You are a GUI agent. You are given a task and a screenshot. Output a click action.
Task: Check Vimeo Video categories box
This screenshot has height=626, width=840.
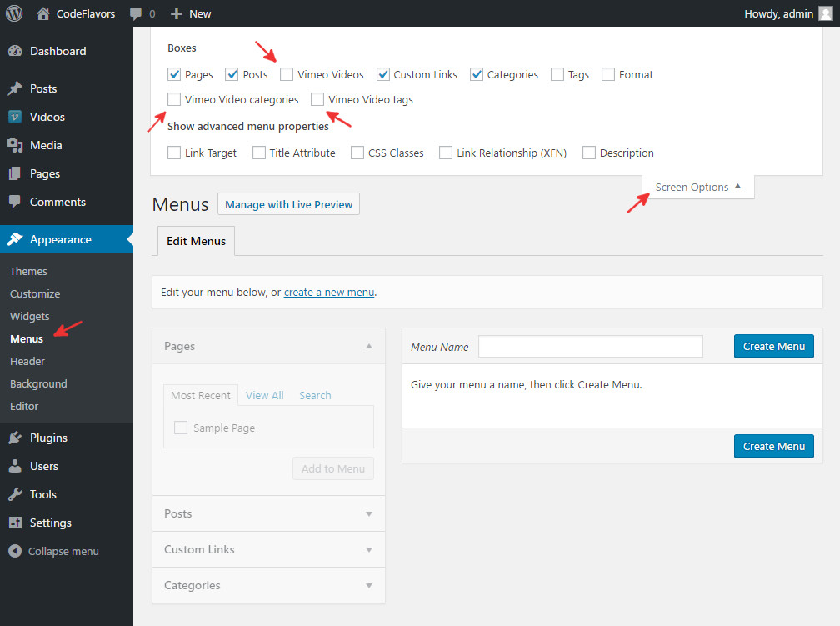coord(174,99)
